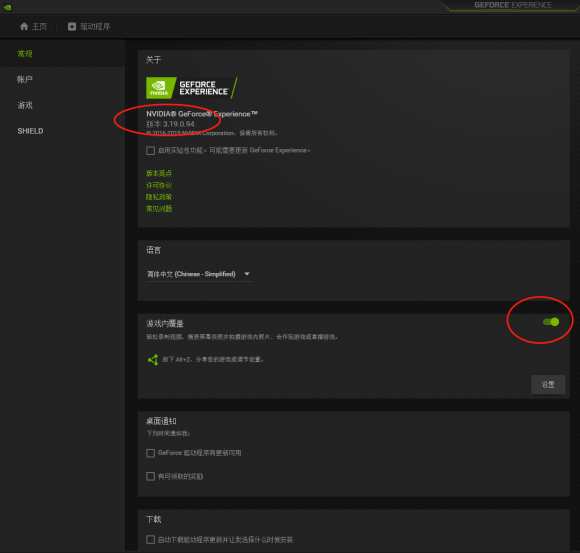The height and width of the screenshot is (553, 580).
Task: Enable experimental features checkbox 启用实验性功能
Action: [x=150, y=151]
